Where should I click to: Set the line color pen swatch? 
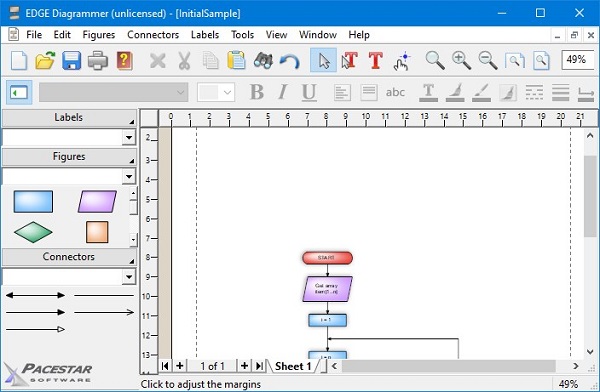481,93
